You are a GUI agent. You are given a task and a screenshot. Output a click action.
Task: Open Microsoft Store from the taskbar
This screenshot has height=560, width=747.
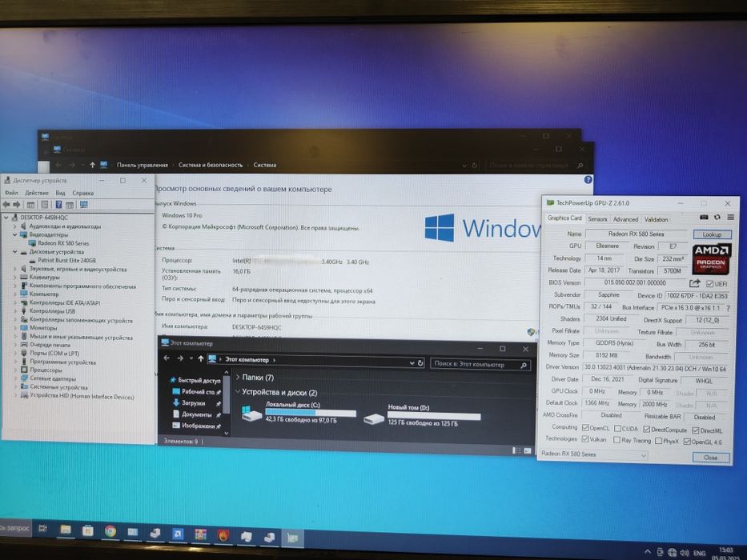point(87,530)
